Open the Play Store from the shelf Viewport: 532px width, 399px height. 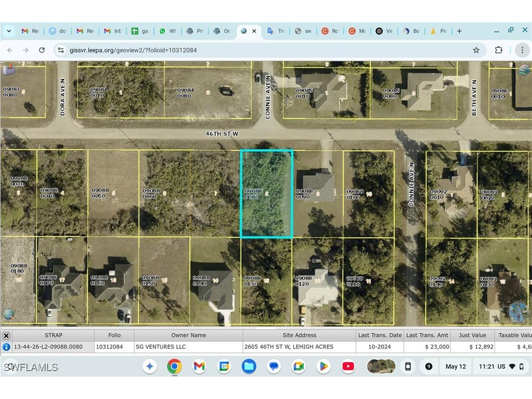(x=323, y=366)
